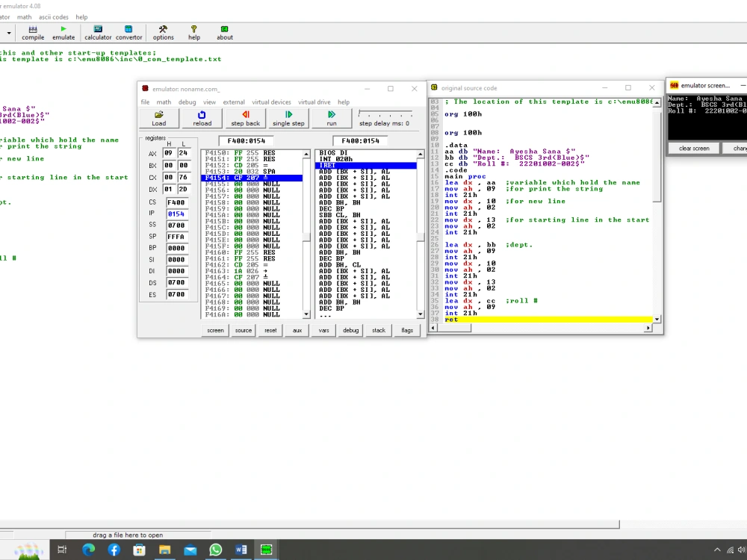Open Task View on the taskbar
The image size is (747, 560).
pyautogui.click(x=63, y=550)
